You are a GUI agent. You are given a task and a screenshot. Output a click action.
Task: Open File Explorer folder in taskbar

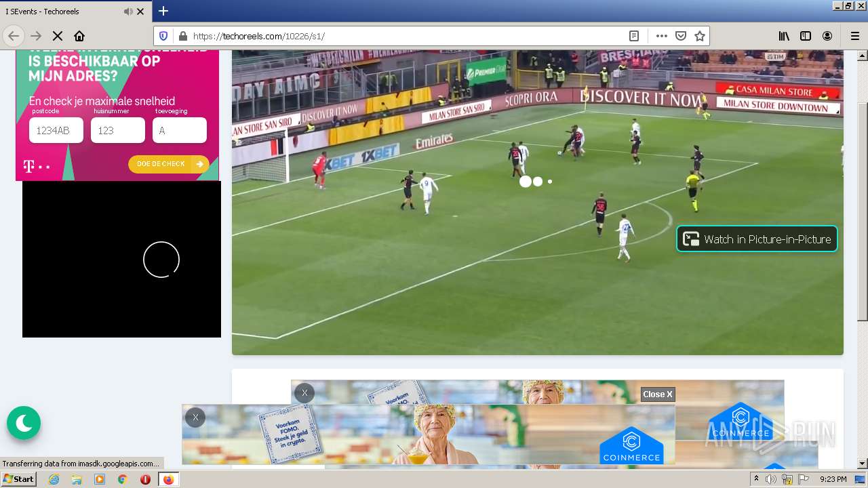coord(77,479)
